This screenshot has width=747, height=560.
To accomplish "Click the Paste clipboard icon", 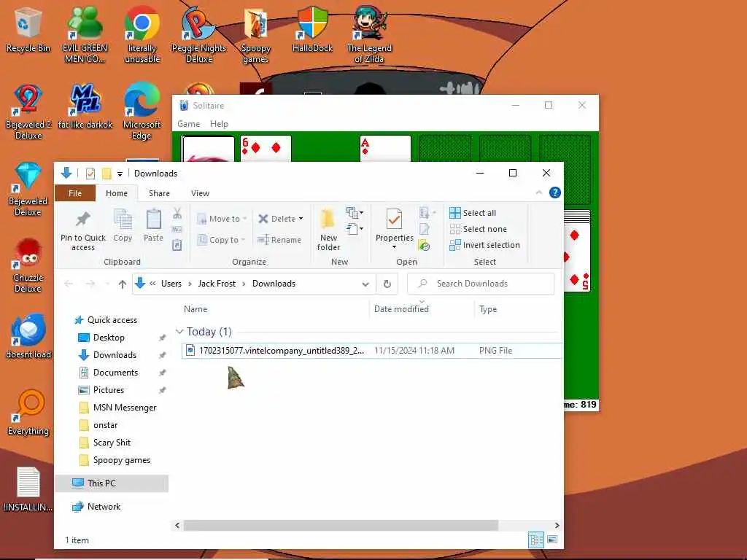I will (153, 226).
